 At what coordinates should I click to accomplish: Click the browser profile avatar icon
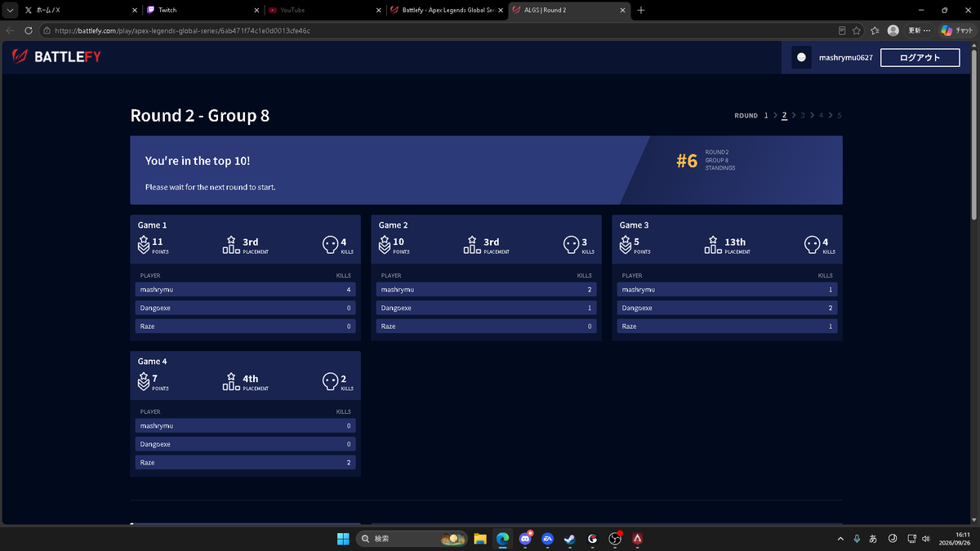893,30
